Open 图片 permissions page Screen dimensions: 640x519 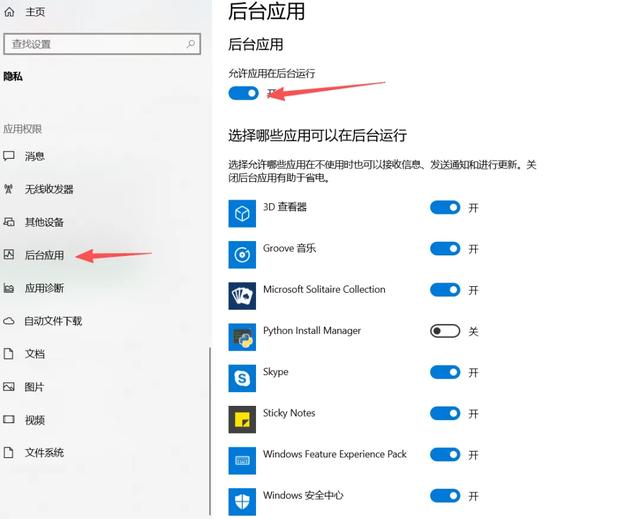(34, 387)
